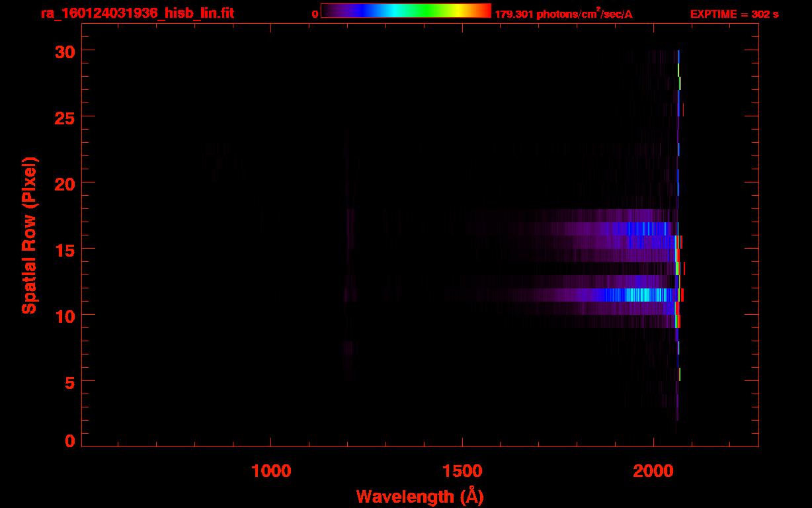The height and width of the screenshot is (508, 812).
Task: Click the 179.301 photons/cm²/sec/A label
Action: (x=563, y=13)
